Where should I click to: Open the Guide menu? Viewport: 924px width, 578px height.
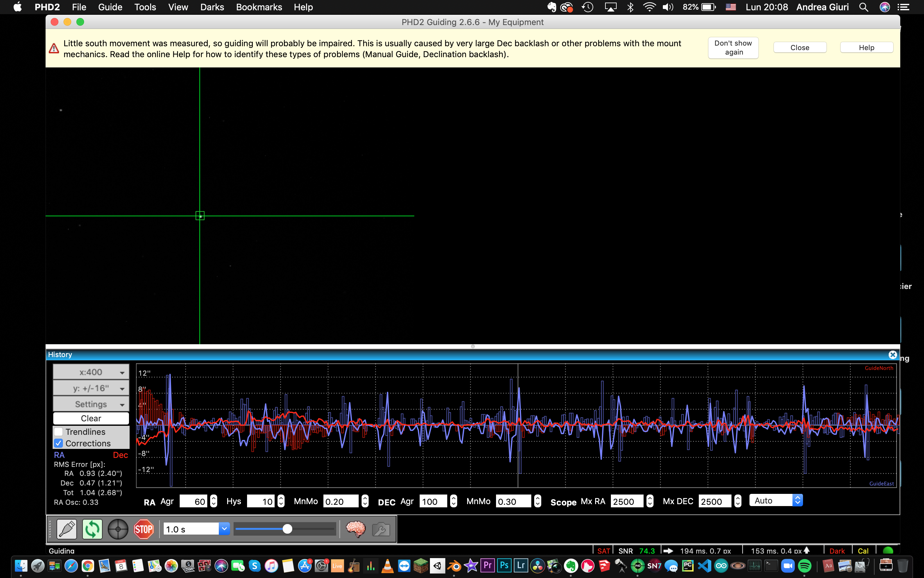tap(110, 7)
